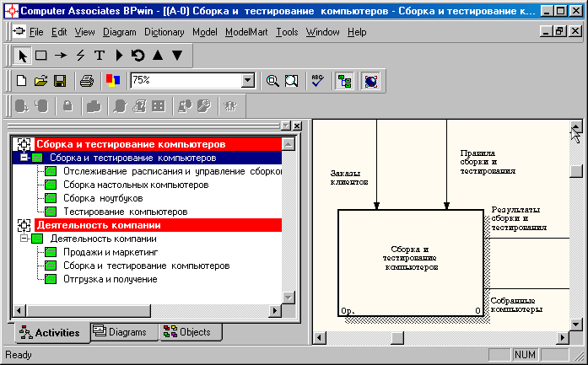This screenshot has width=588, height=365.
Task: Click the Собранные компьютеры output label
Action: (516, 305)
